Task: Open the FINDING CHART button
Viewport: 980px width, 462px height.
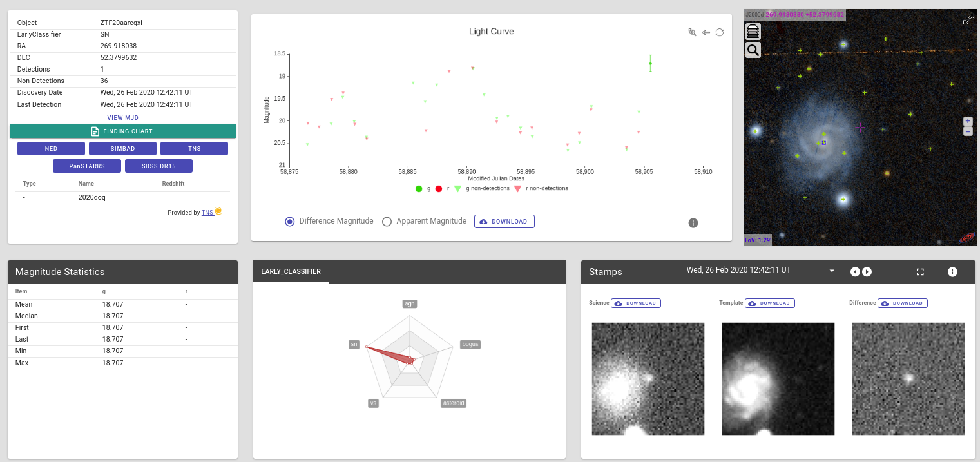Action: 122,131
